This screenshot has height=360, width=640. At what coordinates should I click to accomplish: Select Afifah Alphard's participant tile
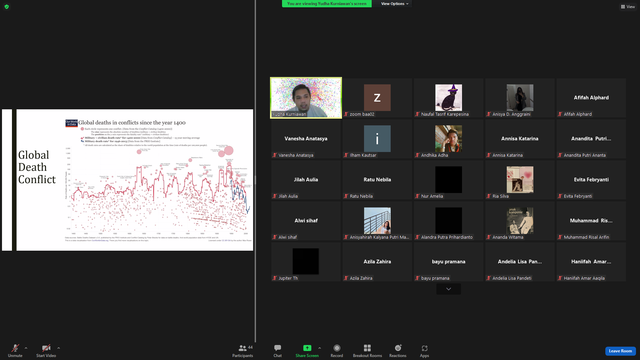[x=591, y=98]
